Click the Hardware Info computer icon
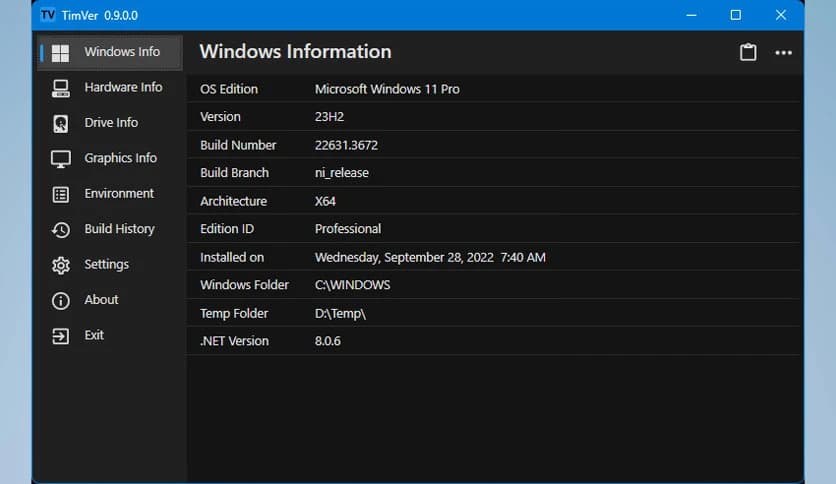 (60, 88)
